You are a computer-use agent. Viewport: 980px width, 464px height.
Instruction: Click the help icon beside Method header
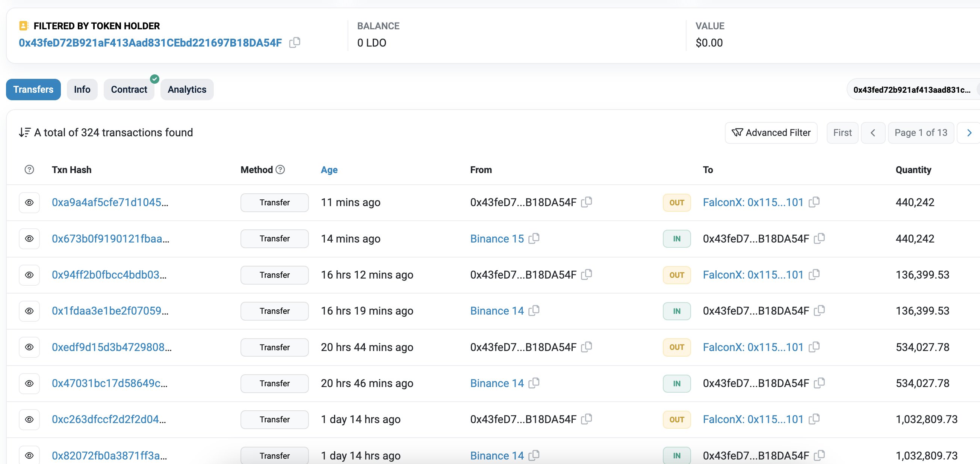click(280, 169)
